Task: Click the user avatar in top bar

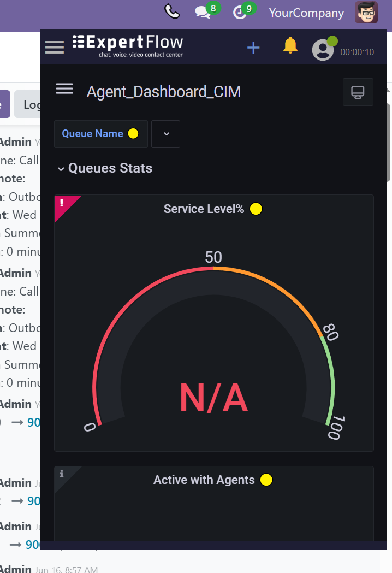Action: [x=366, y=12]
